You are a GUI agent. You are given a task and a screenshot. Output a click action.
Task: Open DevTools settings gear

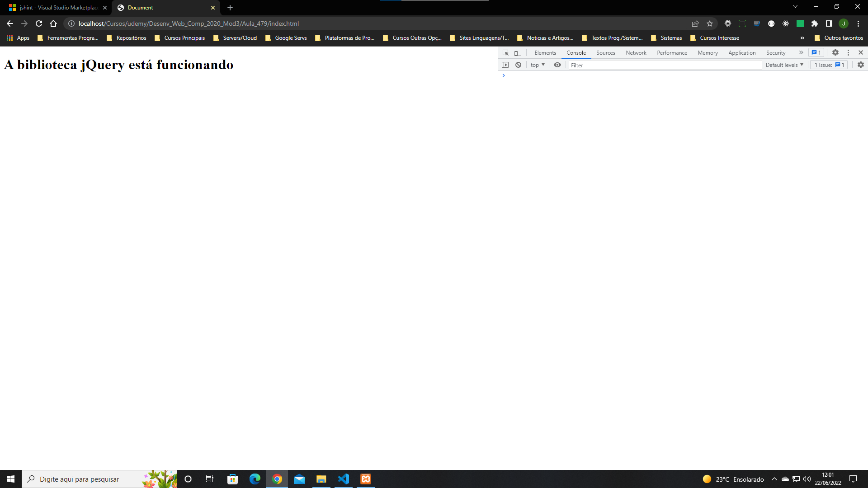point(835,53)
